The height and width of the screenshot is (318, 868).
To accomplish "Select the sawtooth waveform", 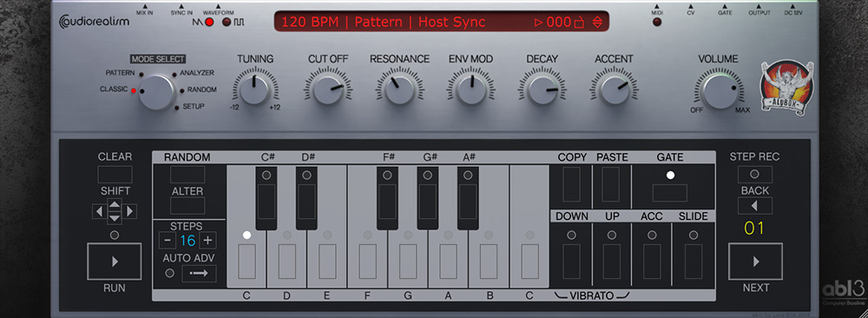I will (208, 23).
